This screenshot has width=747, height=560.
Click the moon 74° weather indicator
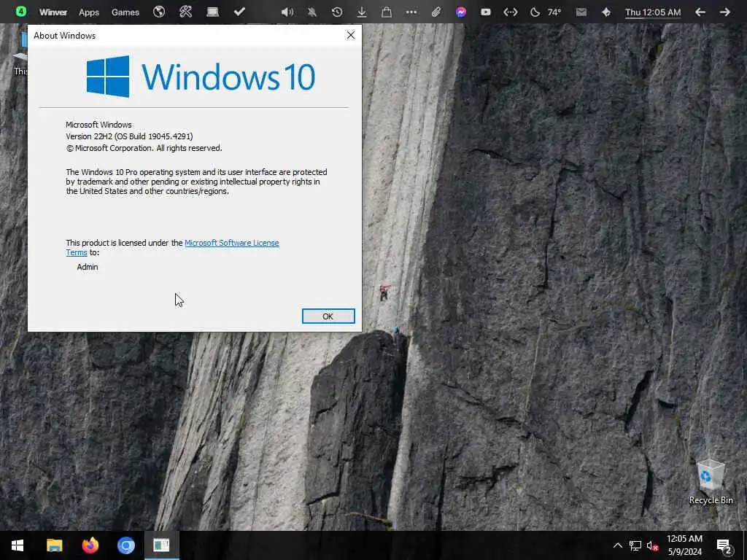click(546, 12)
